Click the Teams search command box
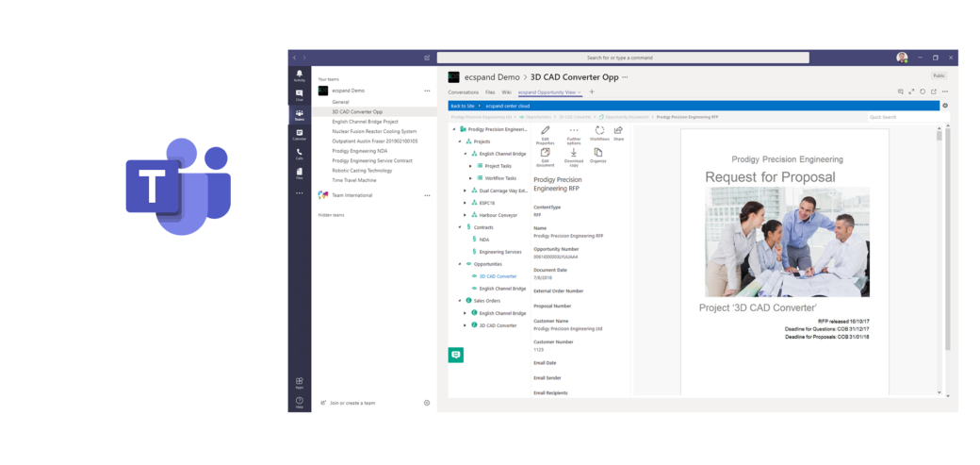The image size is (980, 465). click(x=623, y=58)
